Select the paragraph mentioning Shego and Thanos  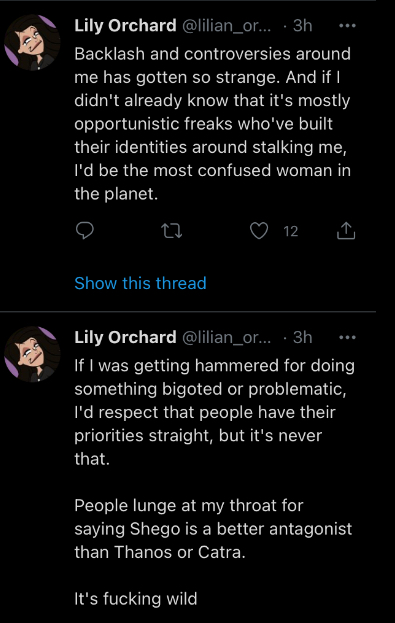click(213, 529)
